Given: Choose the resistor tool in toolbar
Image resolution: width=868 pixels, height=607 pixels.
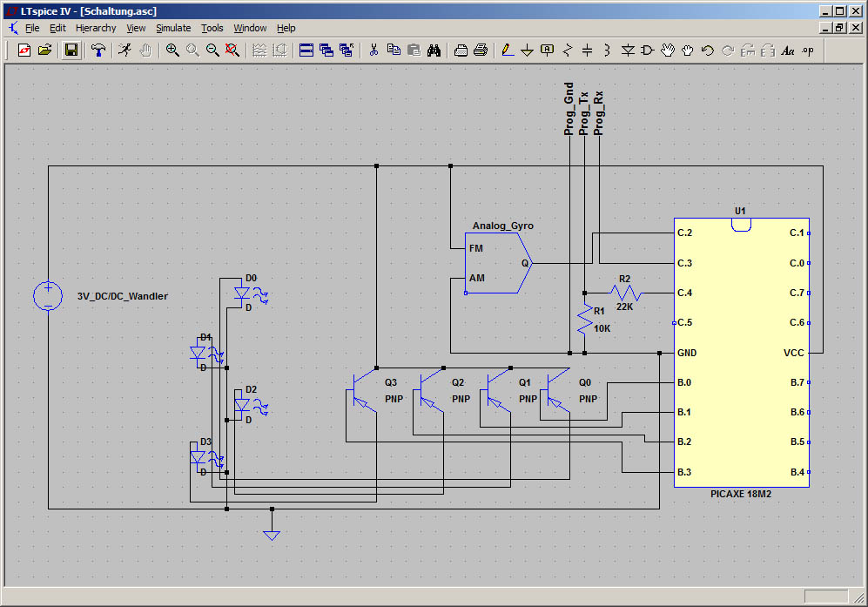Looking at the screenshot, I should [x=568, y=51].
